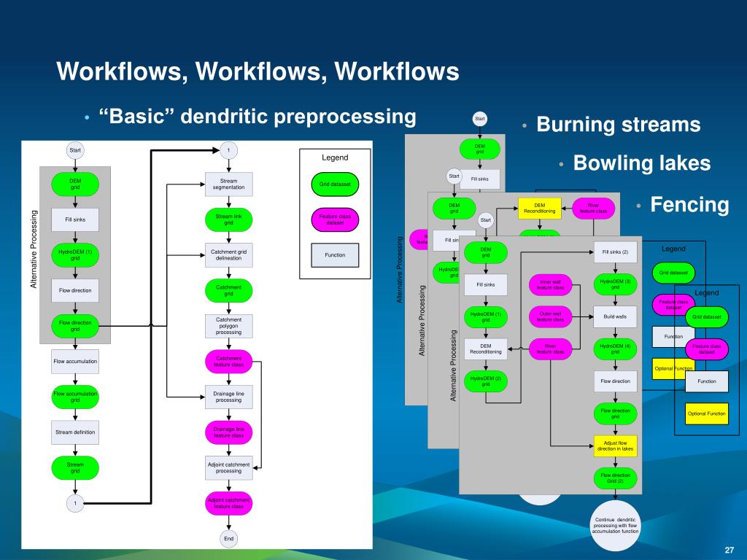Viewport: 747px width, 560px height.
Task: Select the "Basic" dendritic preprocessing bullet heading
Action: point(258,117)
